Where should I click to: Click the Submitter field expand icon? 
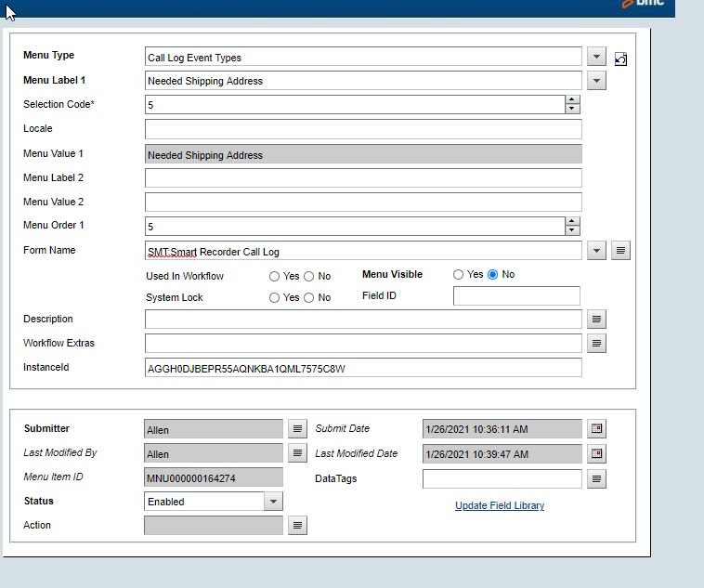[296, 429]
